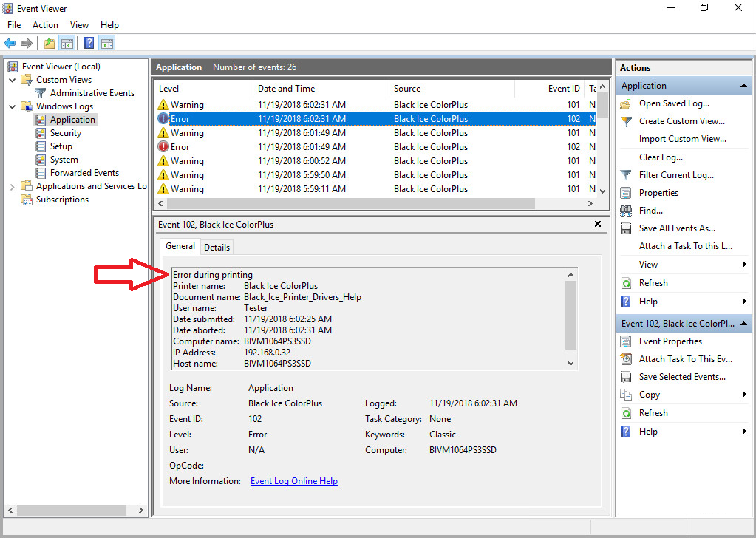Image resolution: width=756 pixels, height=538 pixels.
Task: Open the Copy submenu in Actions
Action: click(744, 395)
